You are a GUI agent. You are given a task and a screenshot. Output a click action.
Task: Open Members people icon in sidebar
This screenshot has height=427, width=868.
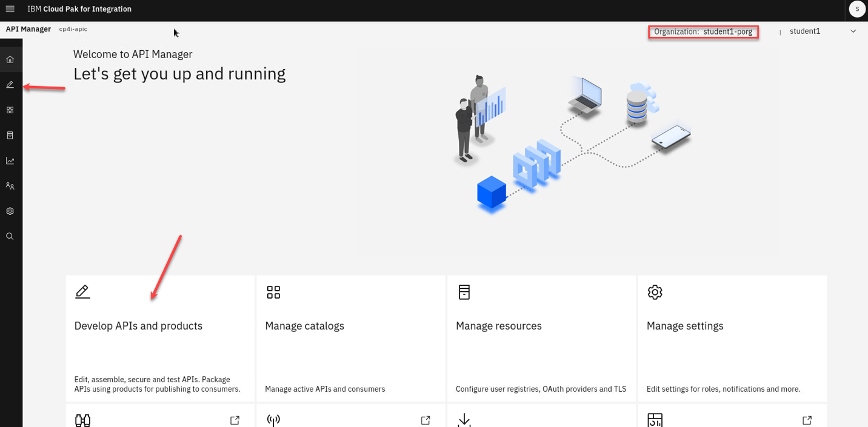tap(10, 186)
